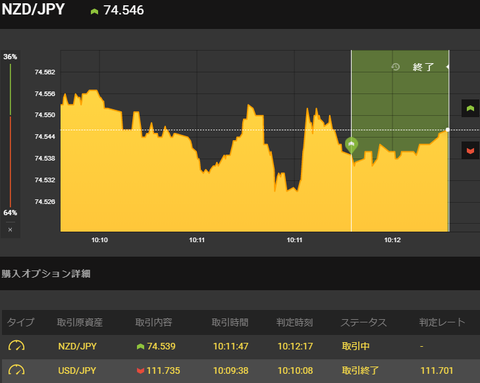The image size is (480, 383).
Task: Click the 74.526 price axis label
Action: point(45,202)
